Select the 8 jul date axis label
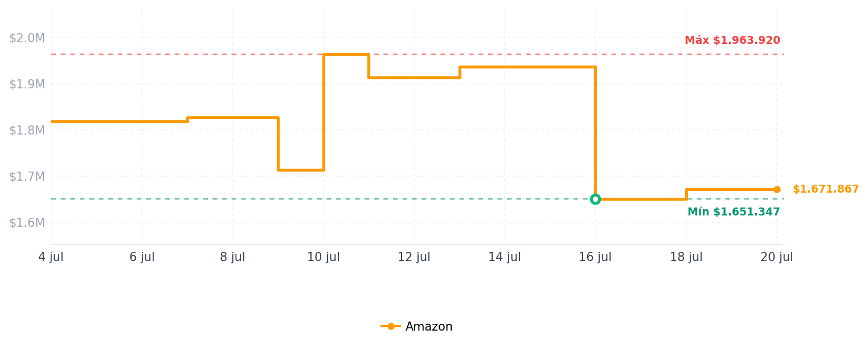This screenshot has width=868, height=346. pyautogui.click(x=232, y=257)
